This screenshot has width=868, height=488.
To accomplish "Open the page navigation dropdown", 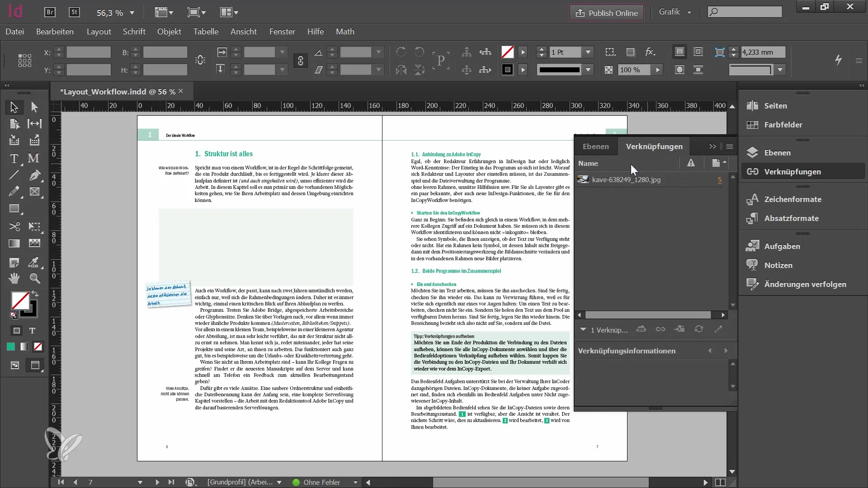I will (140, 481).
